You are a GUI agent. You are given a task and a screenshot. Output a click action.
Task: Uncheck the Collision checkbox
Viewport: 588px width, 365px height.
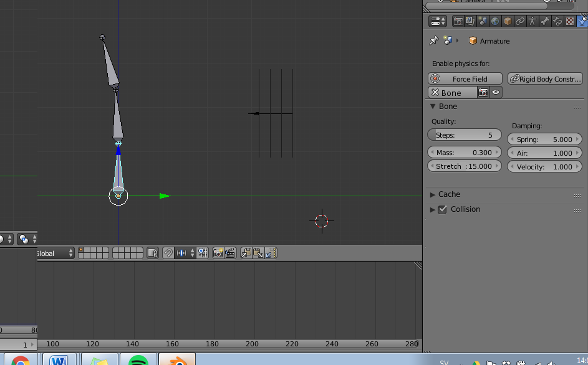(x=443, y=209)
